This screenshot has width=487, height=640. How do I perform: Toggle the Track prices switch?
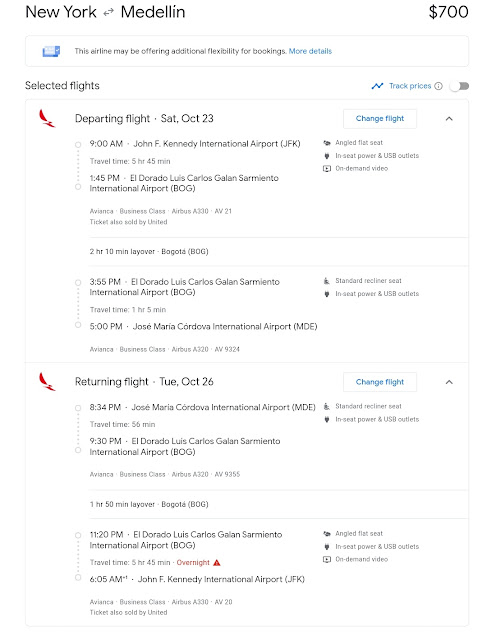(x=460, y=86)
